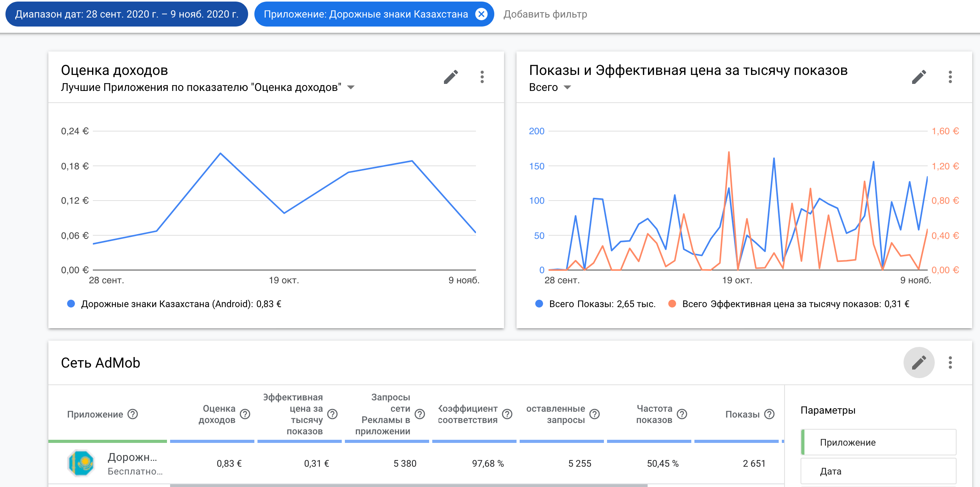Screen dimensions: 980x487
Task: Click the Сеть AdMob card title
Action: tap(101, 363)
